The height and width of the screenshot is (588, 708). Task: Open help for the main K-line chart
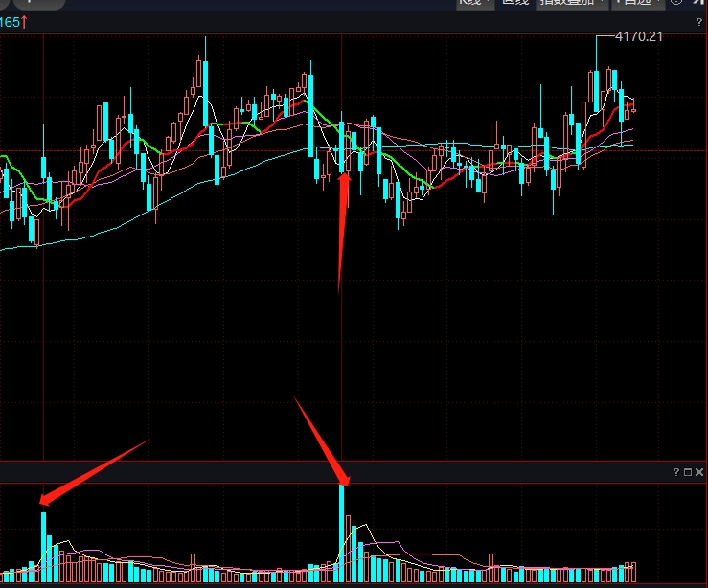(x=698, y=22)
